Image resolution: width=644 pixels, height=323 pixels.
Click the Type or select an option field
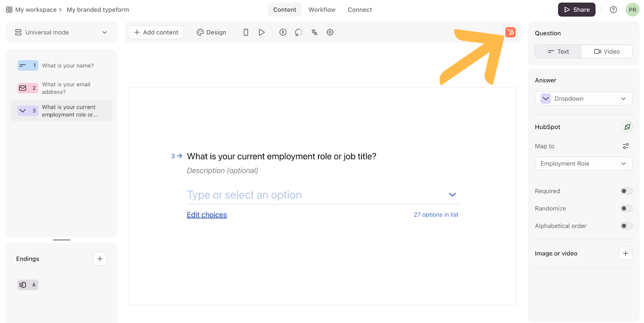point(322,195)
